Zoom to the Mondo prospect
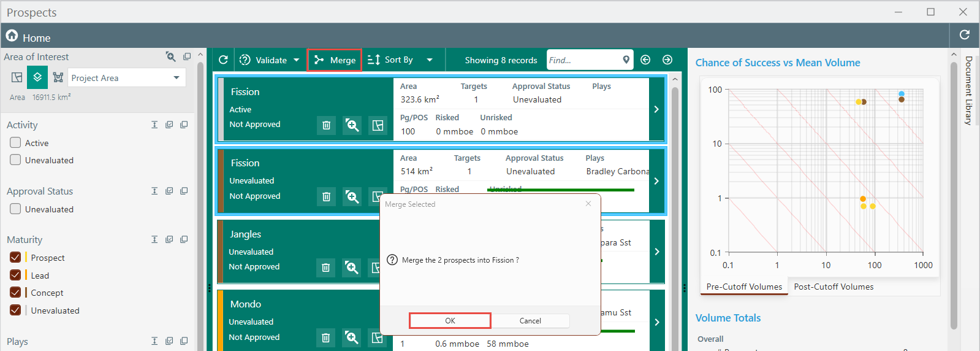The width and height of the screenshot is (980, 351). click(x=352, y=337)
